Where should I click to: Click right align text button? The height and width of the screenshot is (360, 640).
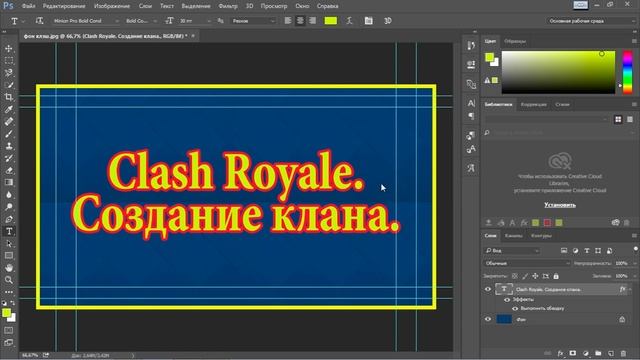312,21
